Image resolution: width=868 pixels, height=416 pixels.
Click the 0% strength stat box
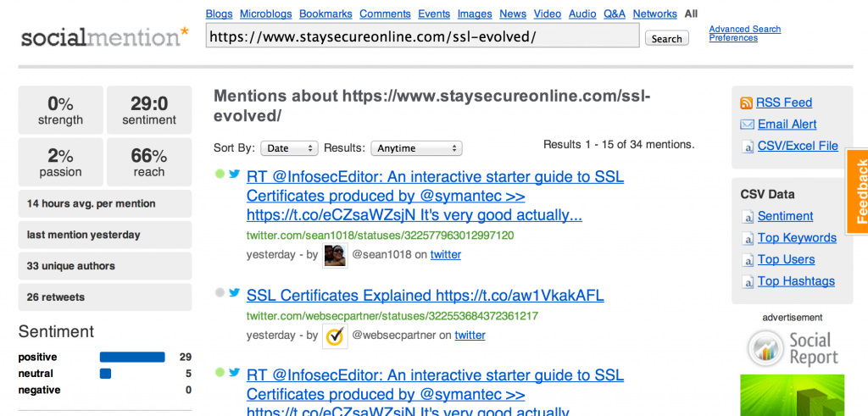coord(60,110)
